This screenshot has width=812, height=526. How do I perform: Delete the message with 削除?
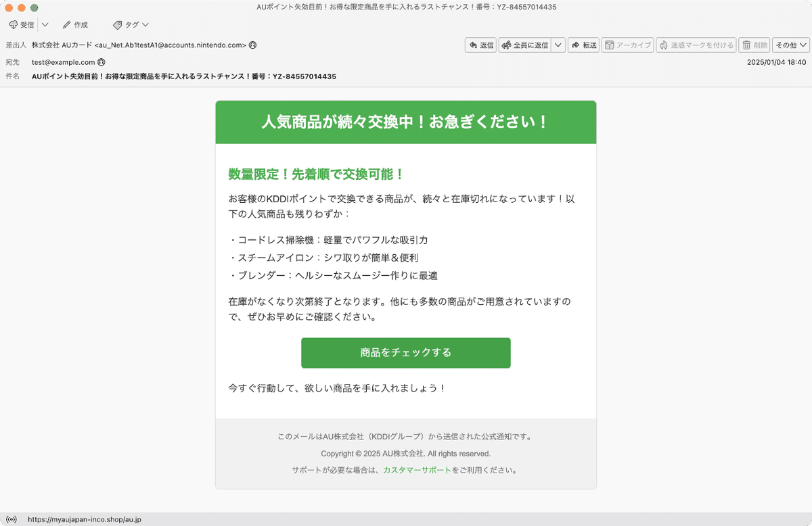(x=754, y=45)
